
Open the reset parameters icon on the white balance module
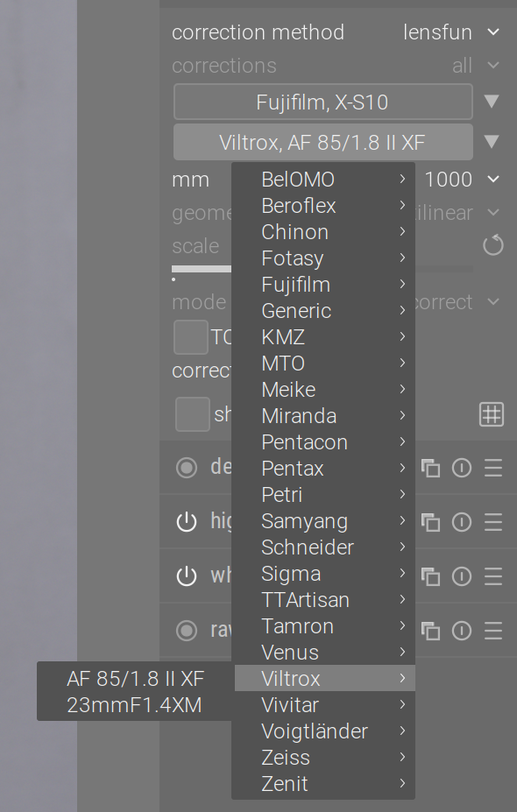coord(462,576)
